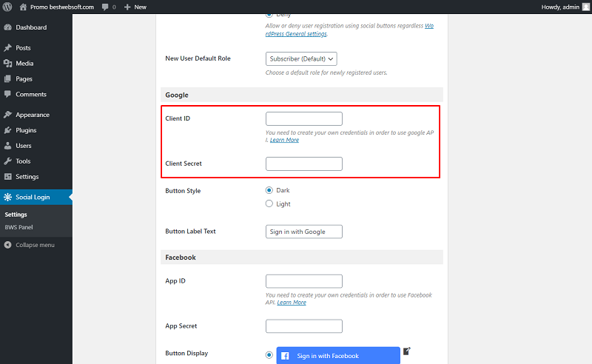Click the Facebook section heading
This screenshot has height=364, width=592.
click(x=181, y=257)
